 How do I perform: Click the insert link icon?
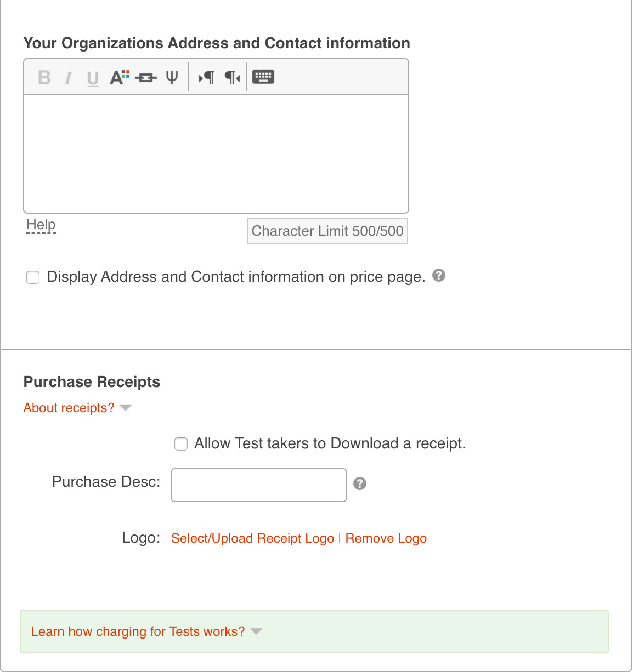click(x=146, y=78)
